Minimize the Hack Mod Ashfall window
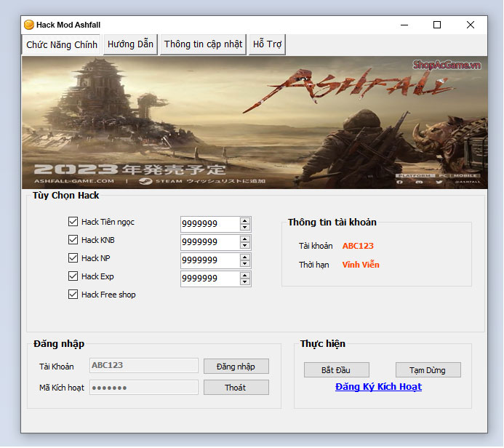This screenshot has width=504, height=448. (404, 25)
